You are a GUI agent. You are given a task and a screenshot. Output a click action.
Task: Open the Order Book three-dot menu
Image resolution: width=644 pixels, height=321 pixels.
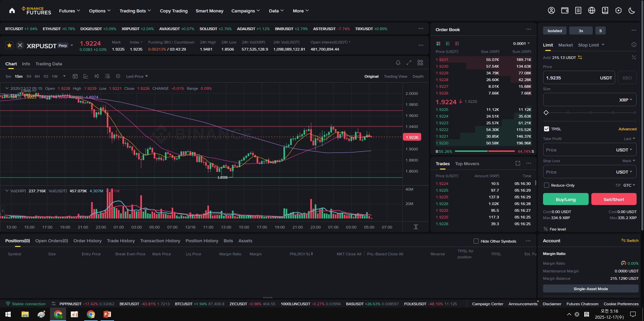coord(529,29)
